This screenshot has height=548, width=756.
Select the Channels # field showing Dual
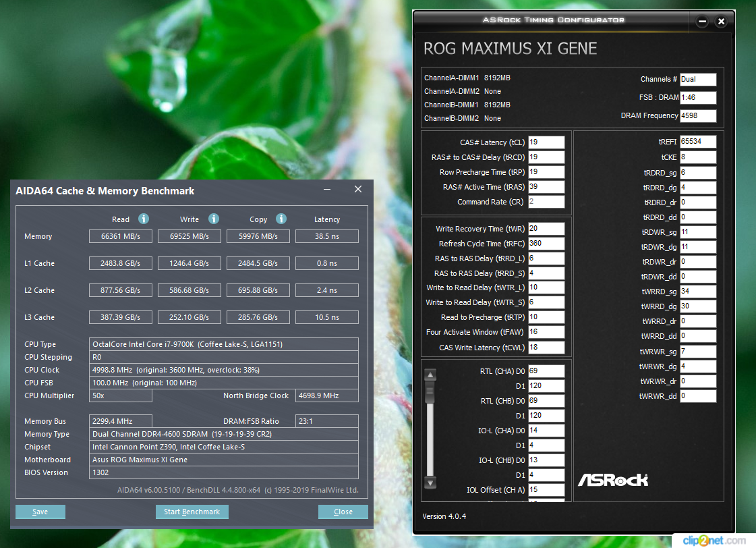coord(698,79)
